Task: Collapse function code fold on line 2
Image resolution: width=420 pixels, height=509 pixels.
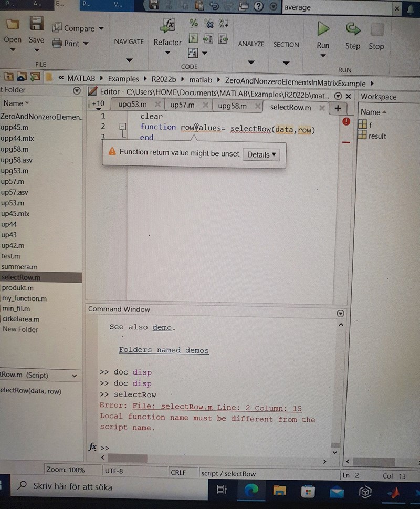Action: [x=123, y=127]
